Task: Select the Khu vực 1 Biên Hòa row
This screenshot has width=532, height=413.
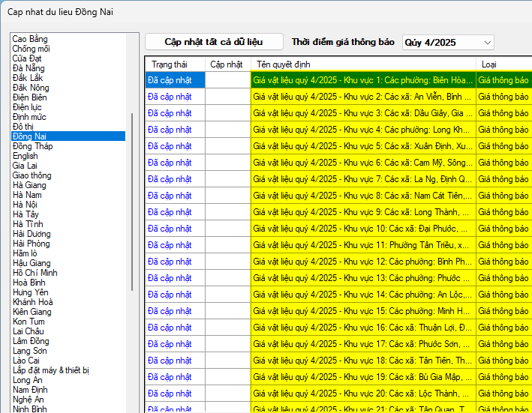Action: [x=362, y=79]
